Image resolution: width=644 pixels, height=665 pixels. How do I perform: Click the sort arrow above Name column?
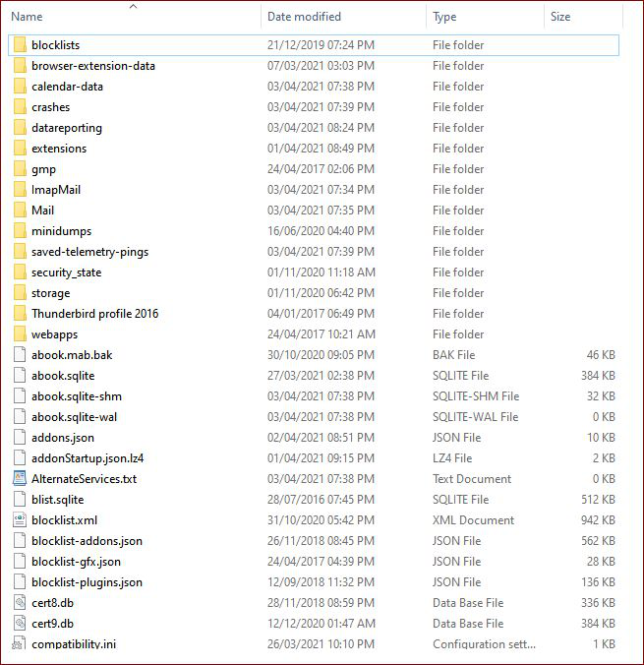coord(133,6)
